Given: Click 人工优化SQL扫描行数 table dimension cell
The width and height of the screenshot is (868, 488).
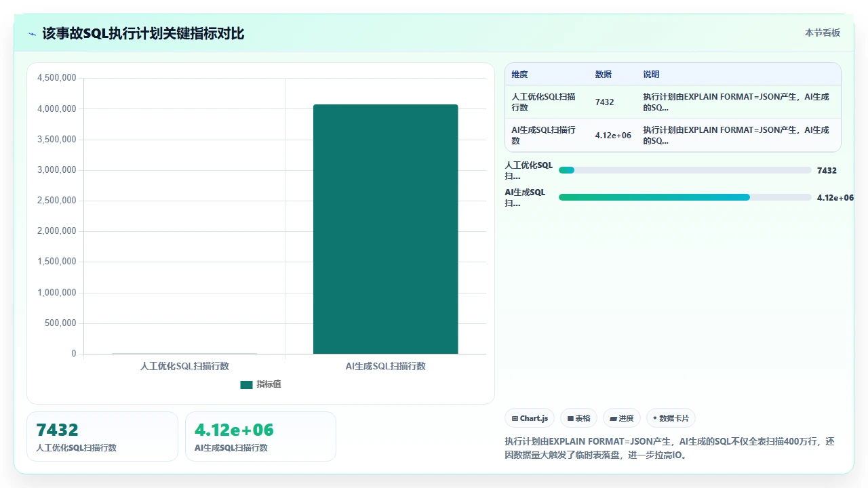Looking at the screenshot, I should (545, 102).
